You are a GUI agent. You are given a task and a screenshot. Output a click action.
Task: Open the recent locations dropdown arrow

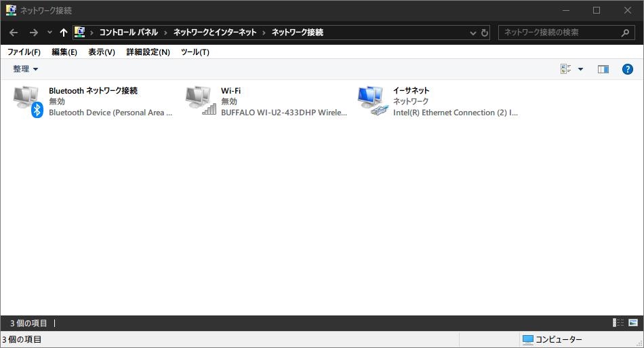49,32
